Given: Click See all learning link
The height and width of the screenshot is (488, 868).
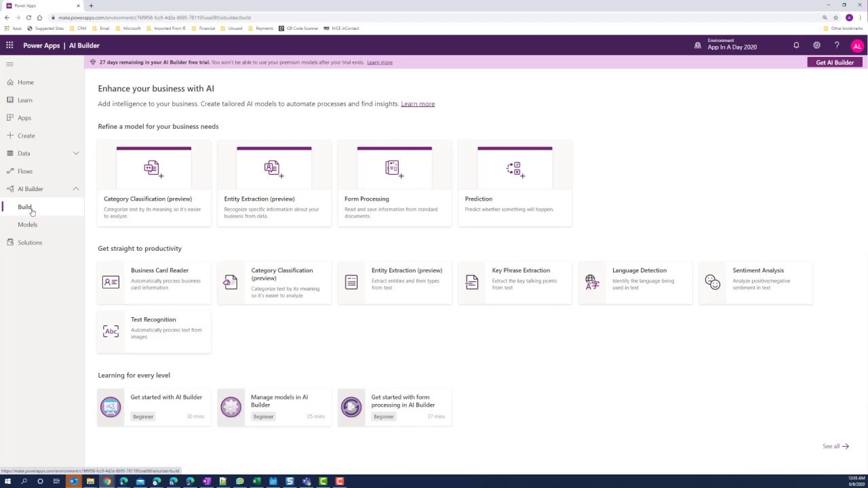Looking at the screenshot, I should tap(835, 446).
